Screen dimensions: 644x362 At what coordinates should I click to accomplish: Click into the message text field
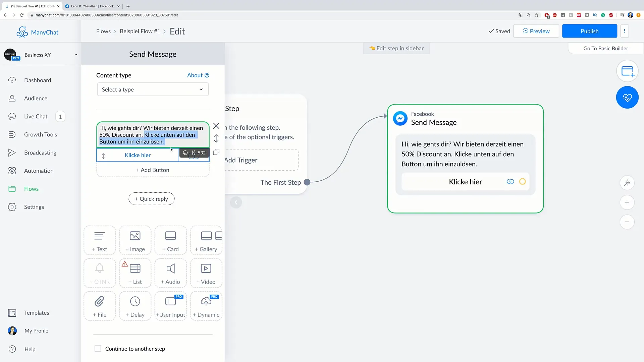(153, 135)
